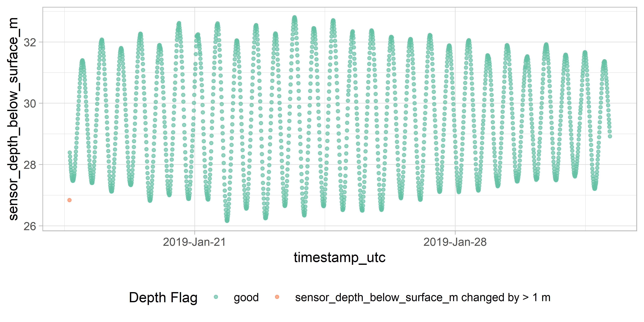The image size is (644, 322).
Task: Click the x-axis tick mark above '2019-Jan-28'
Action: point(455,232)
